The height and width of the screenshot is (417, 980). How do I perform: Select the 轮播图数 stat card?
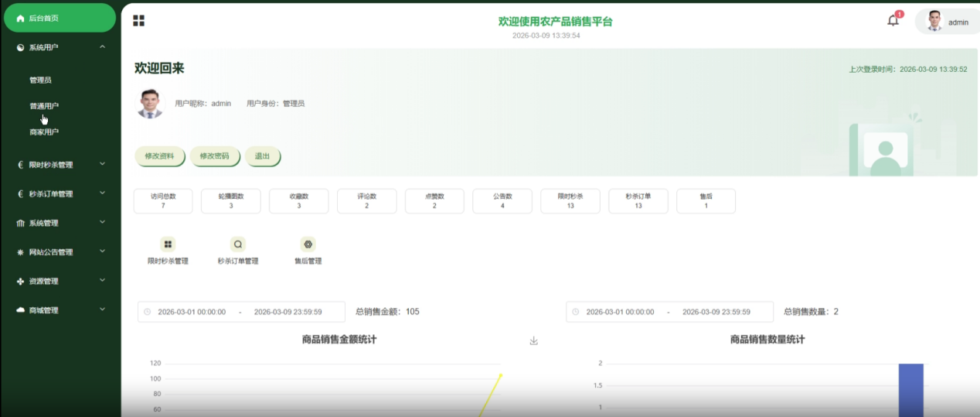231,201
